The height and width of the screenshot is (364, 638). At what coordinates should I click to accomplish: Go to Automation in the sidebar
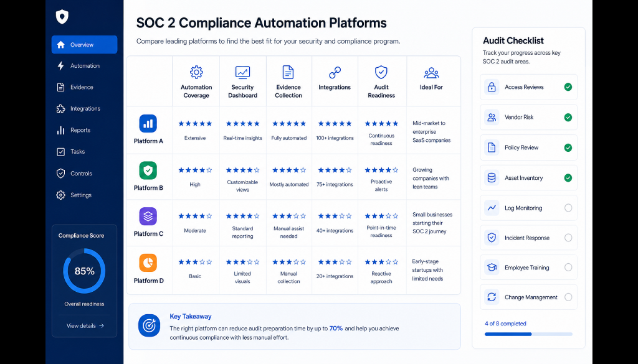pyautogui.click(x=84, y=66)
